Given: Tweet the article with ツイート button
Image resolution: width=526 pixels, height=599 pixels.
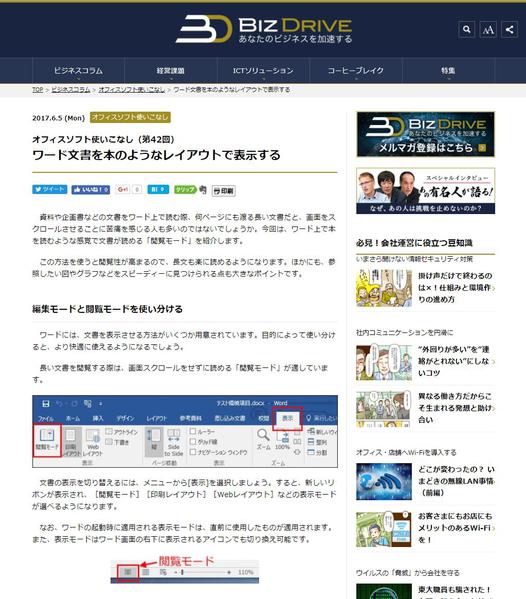Looking at the screenshot, I should (50, 189).
